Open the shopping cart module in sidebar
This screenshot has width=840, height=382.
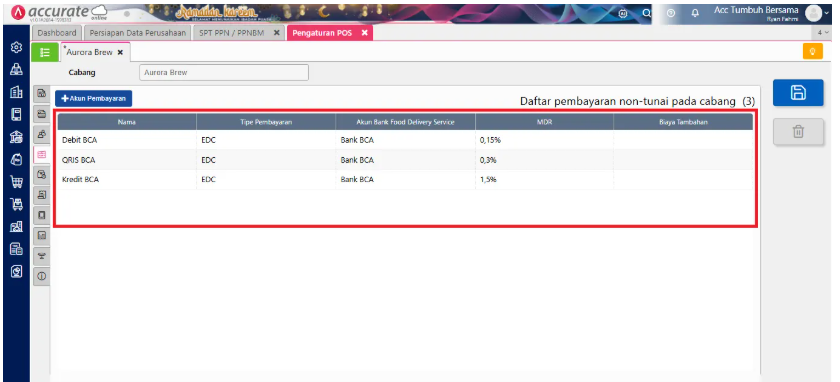[x=17, y=182]
